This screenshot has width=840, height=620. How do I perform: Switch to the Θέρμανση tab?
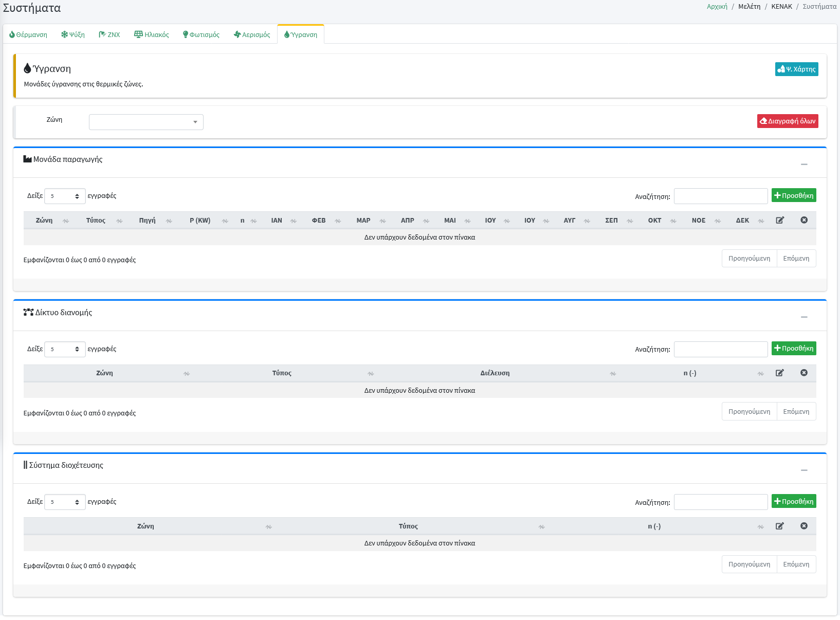28,34
